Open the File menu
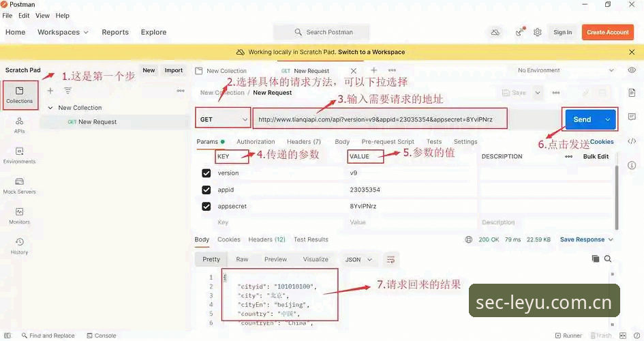 [x=7, y=16]
